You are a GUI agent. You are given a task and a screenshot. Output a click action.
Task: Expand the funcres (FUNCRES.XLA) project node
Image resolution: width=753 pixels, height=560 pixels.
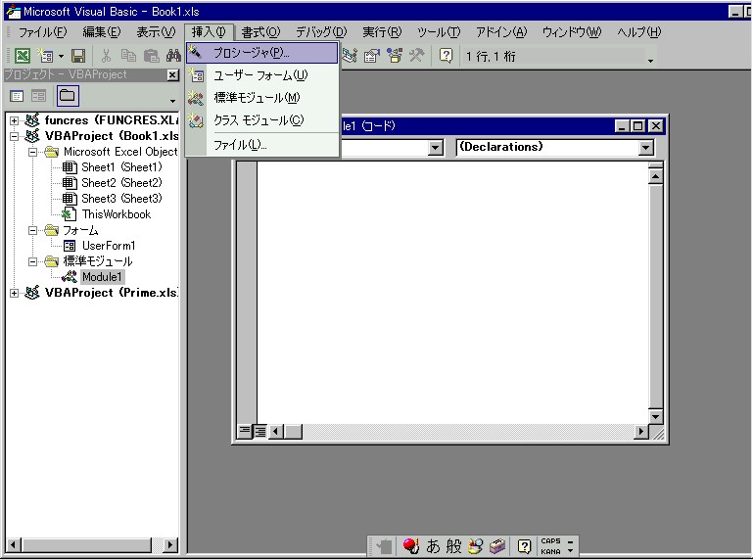15,120
